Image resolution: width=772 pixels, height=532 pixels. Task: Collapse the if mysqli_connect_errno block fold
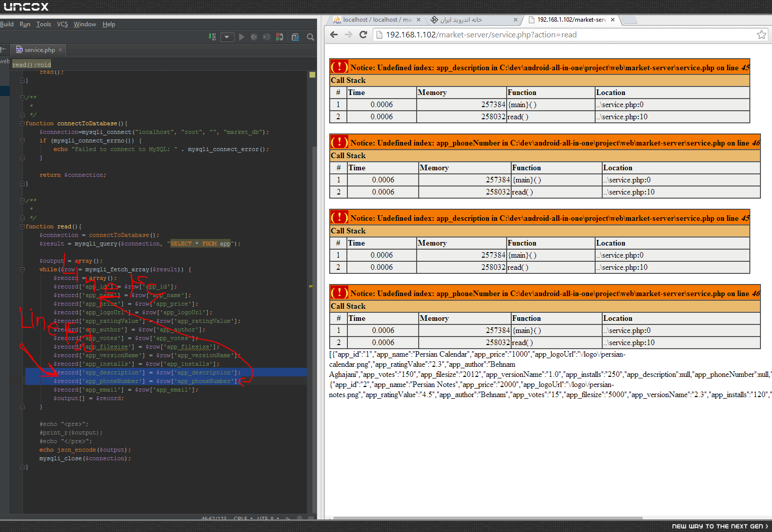23,140
